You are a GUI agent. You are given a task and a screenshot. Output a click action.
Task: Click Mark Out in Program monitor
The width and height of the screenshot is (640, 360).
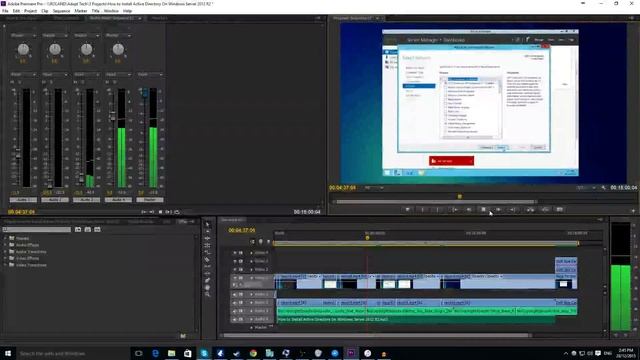[438, 209]
